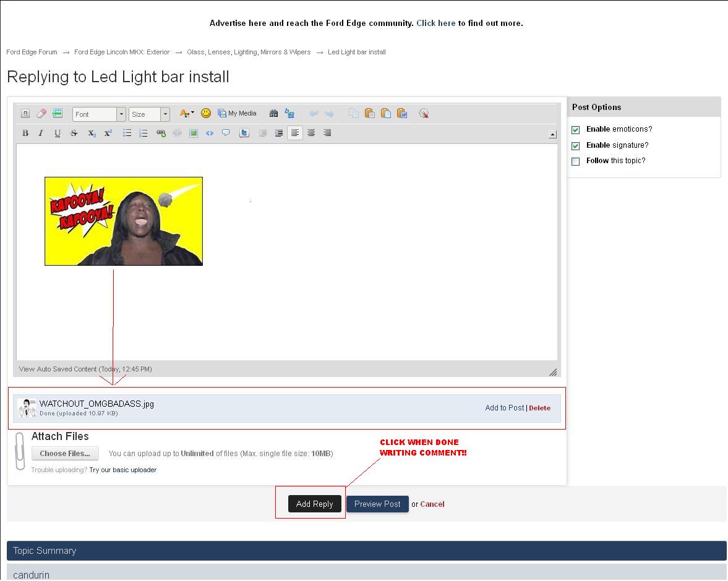
Task: Open My Media
Action: click(237, 113)
